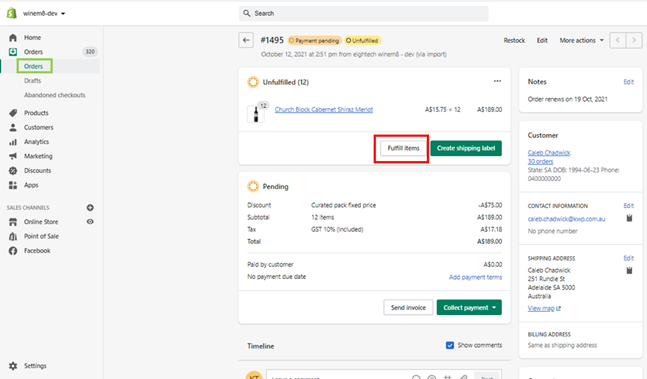The height and width of the screenshot is (379, 647).
Task: Open Caleb Chadwick customer link
Action: (549, 153)
